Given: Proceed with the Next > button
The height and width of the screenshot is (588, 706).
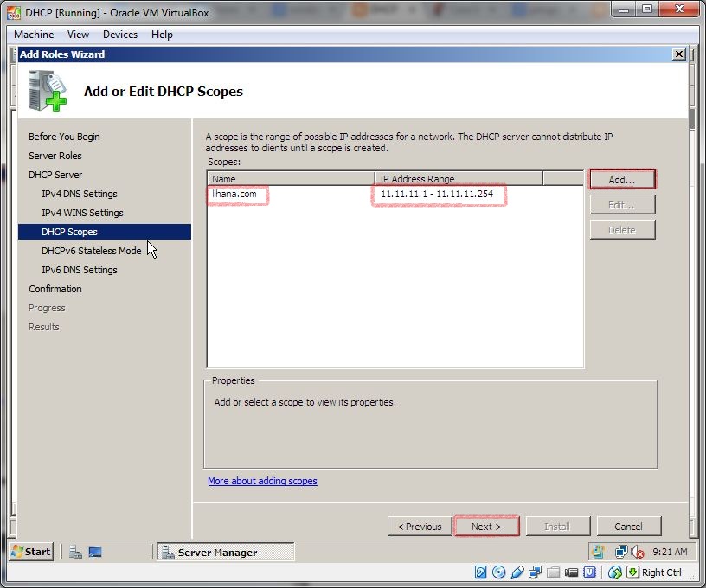Looking at the screenshot, I should point(487,527).
